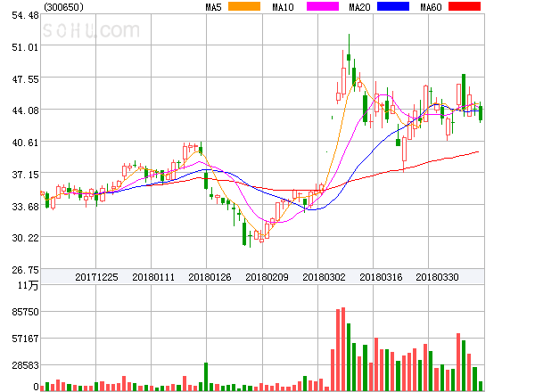Click the MA5 legend label

(213, 7)
